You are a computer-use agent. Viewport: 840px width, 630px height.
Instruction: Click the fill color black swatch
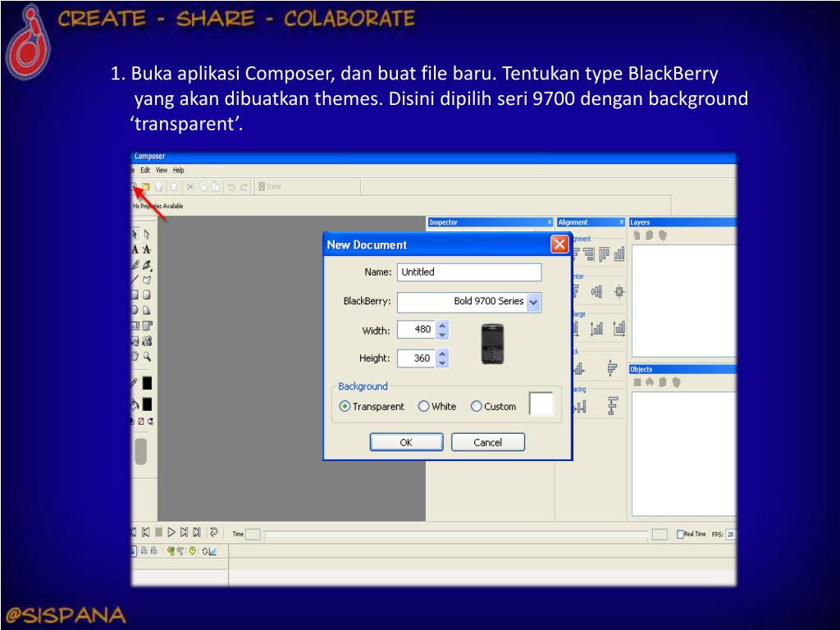[147, 404]
